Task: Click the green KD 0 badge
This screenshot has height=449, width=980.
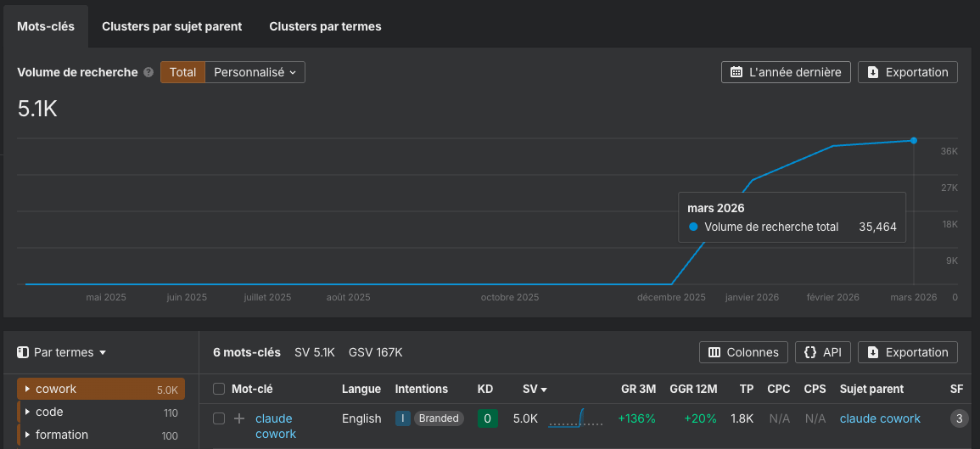Action: point(488,418)
